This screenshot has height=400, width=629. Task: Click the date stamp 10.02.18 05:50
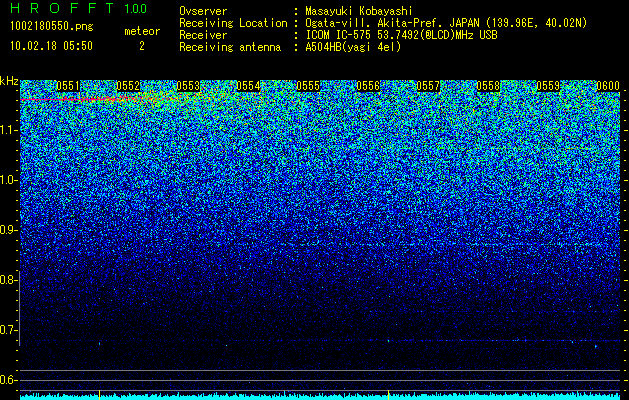(51, 46)
